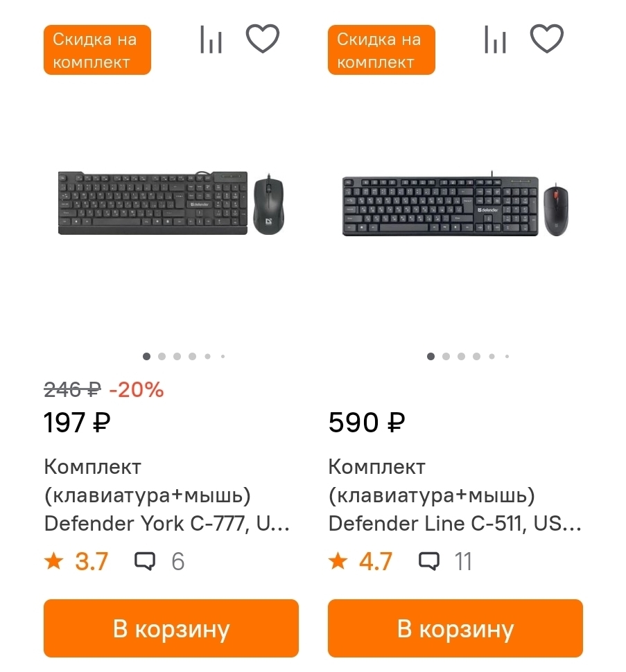Viewport: 626px width, 672px height.
Task: Add Defender York C-777 to compare list
Action: (211, 39)
